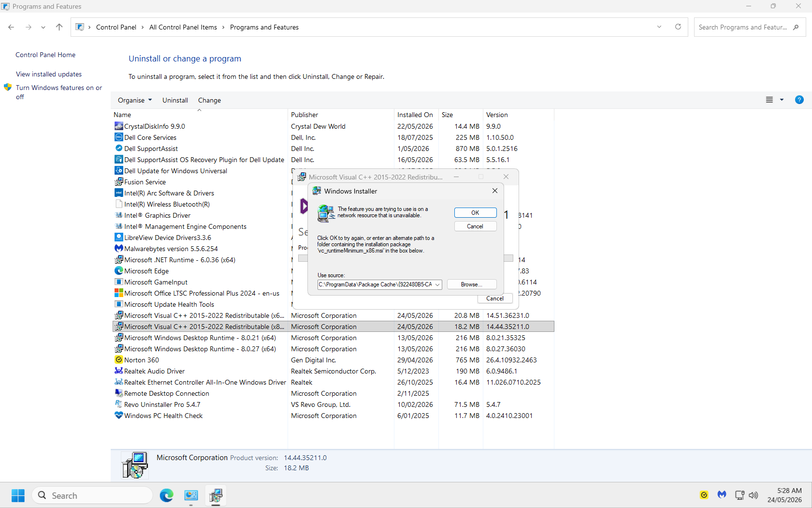Click the Control Panel breadcrumb
The height and width of the screenshot is (508, 812).
(116, 27)
